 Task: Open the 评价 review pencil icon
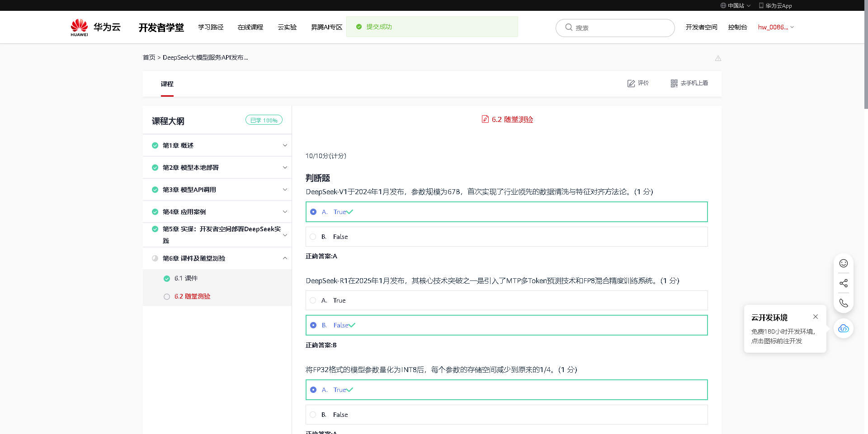click(631, 83)
